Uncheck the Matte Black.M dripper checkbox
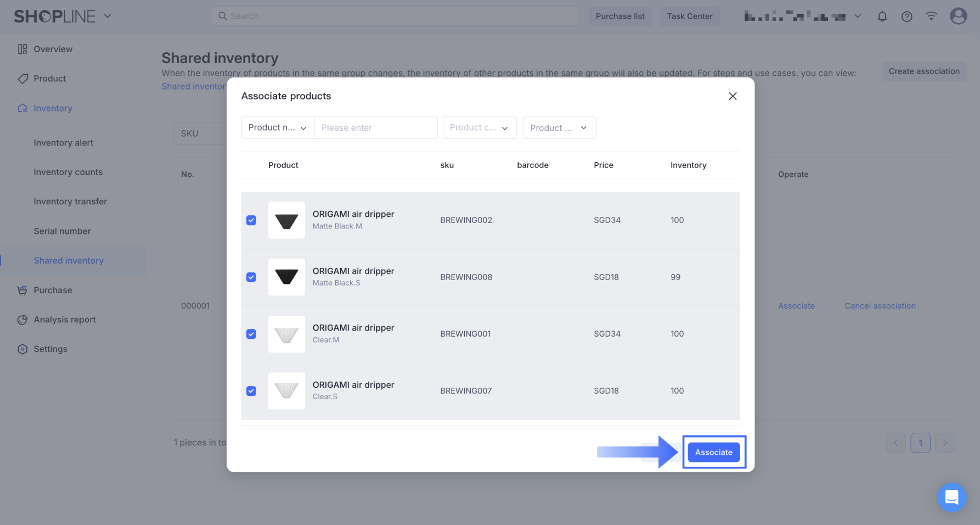The image size is (980, 525). (x=251, y=220)
